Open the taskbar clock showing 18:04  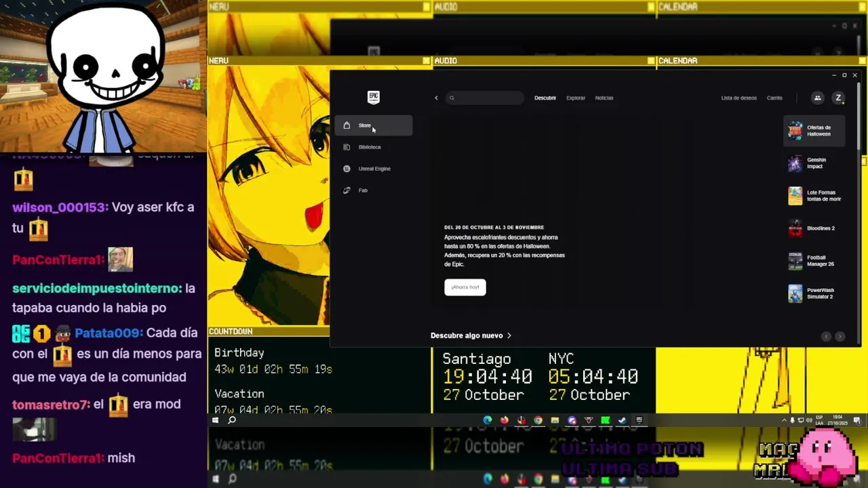(837, 420)
